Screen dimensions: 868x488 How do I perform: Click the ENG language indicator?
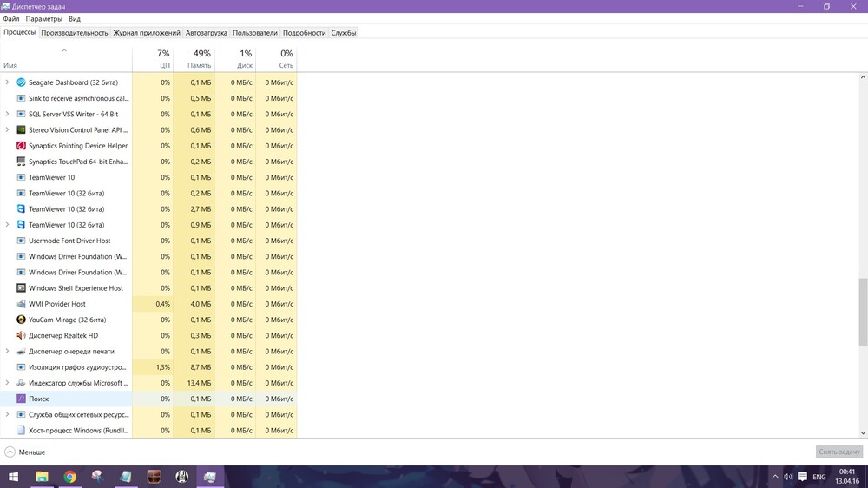pyautogui.click(x=819, y=477)
